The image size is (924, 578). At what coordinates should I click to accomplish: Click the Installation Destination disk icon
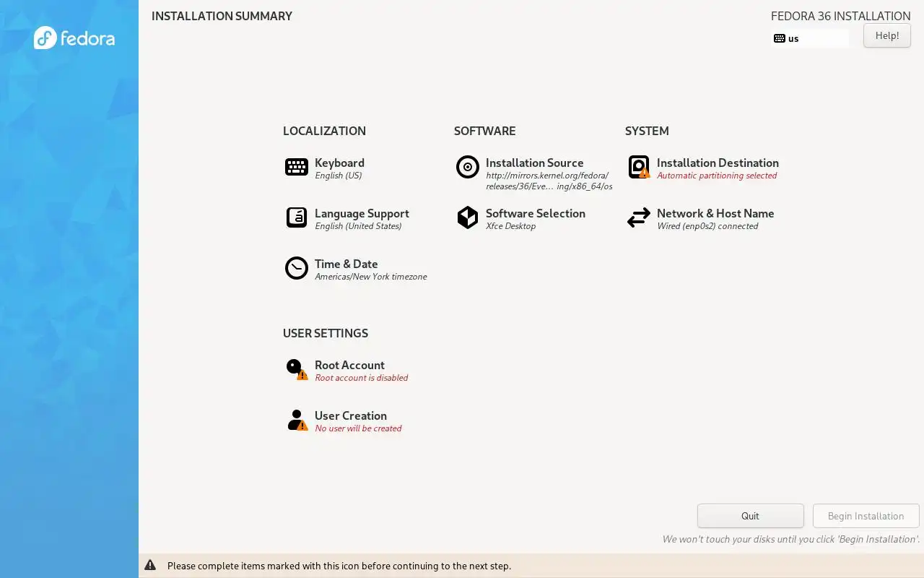639,167
